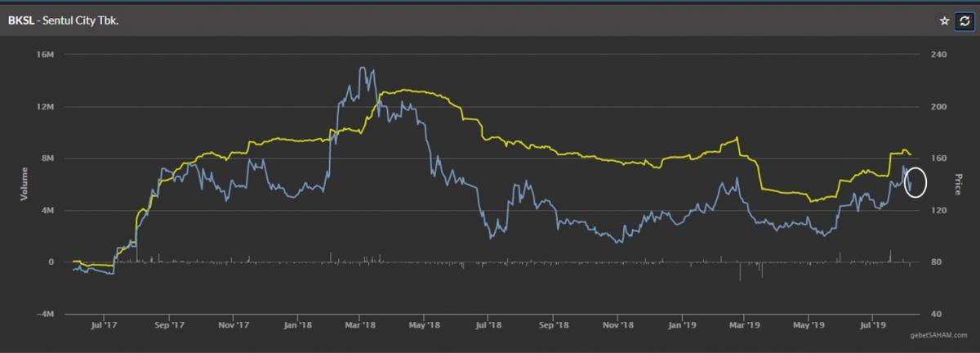
Task: Select the Jul '19 date axis label
Action: (x=872, y=326)
